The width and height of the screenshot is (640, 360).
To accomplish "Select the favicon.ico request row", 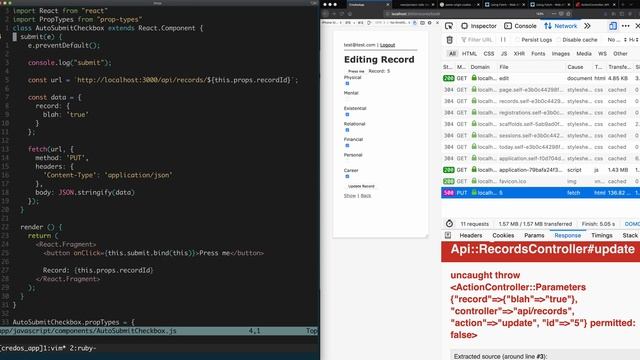I will [x=540, y=181].
